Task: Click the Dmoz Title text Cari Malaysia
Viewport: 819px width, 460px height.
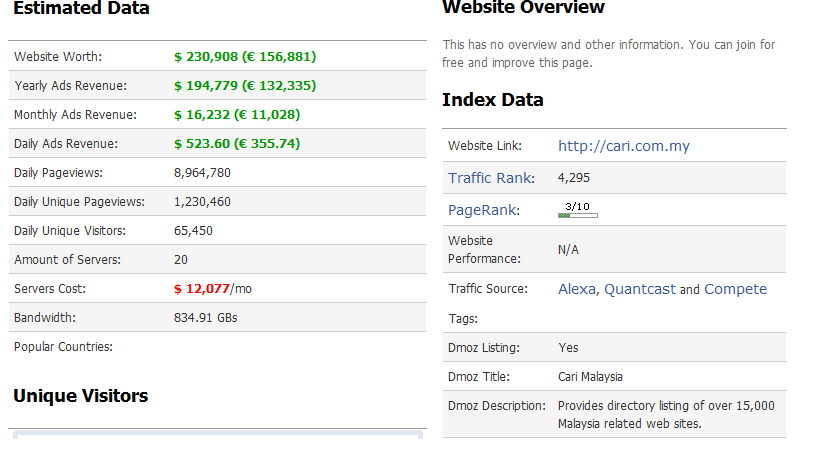Action: click(x=590, y=377)
